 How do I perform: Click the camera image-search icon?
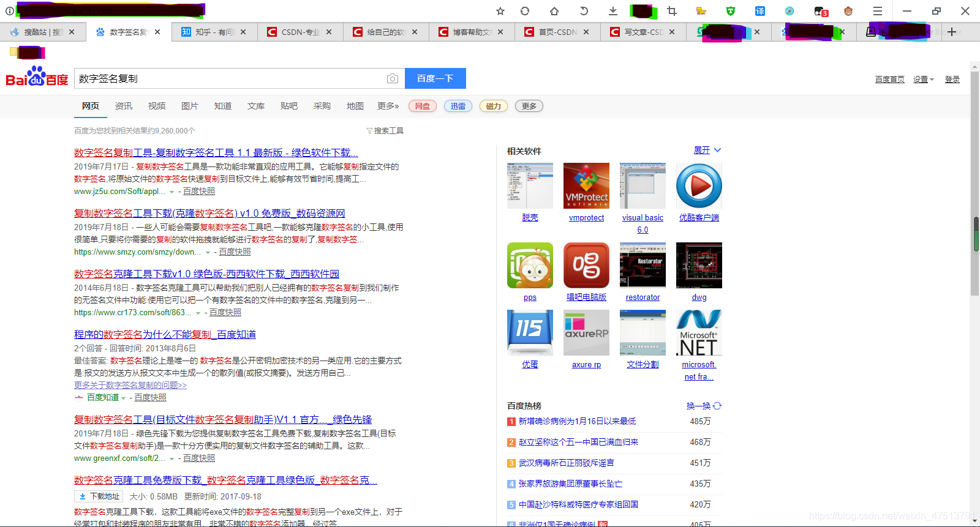click(393, 78)
